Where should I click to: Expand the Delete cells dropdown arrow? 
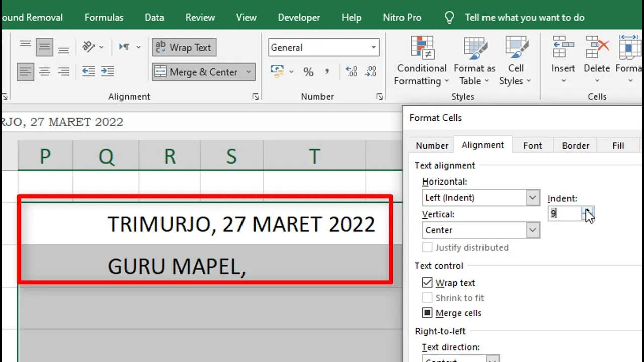point(597,81)
